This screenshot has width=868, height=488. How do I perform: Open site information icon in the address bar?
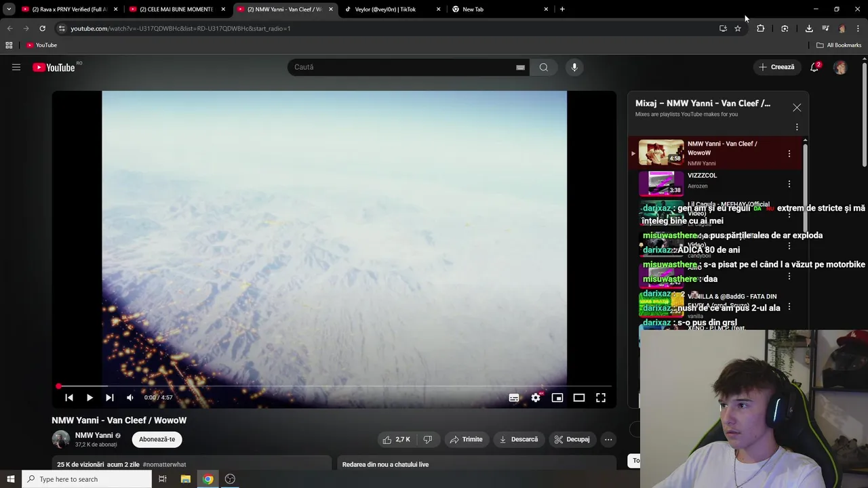pyautogui.click(x=61, y=28)
